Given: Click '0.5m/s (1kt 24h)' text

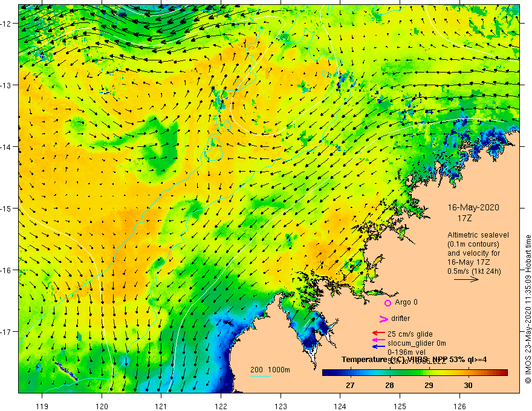Looking at the screenshot, I should point(474,271).
